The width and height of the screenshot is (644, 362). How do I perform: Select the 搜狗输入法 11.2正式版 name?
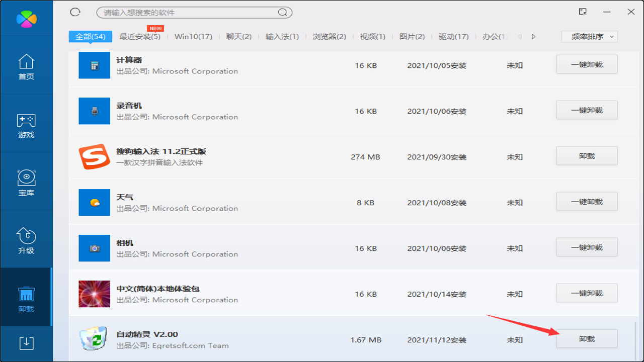coord(162,151)
